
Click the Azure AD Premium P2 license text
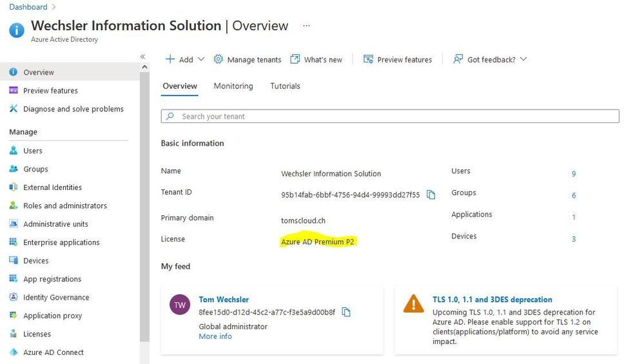click(x=317, y=242)
